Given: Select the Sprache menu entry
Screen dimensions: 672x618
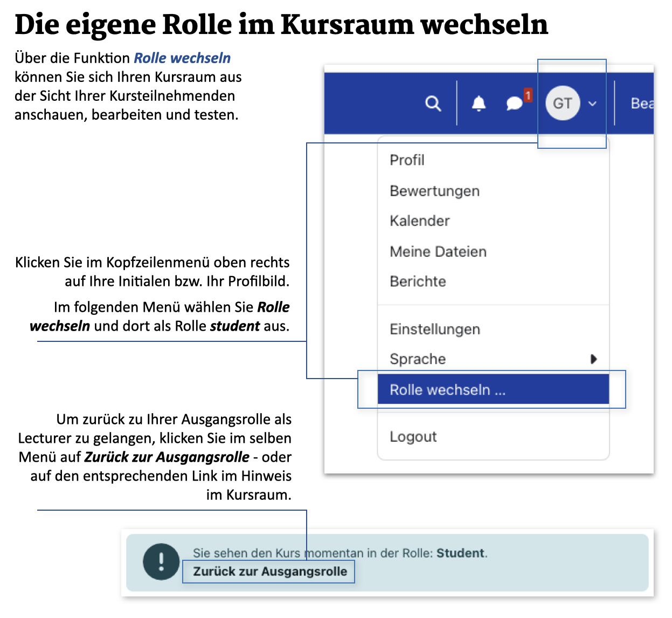Looking at the screenshot, I should (418, 359).
